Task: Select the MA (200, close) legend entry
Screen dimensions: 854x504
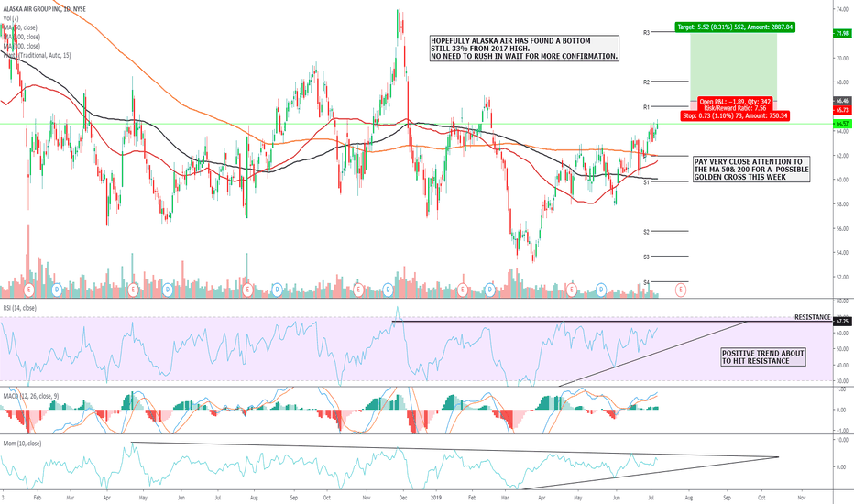Action: coord(22,47)
